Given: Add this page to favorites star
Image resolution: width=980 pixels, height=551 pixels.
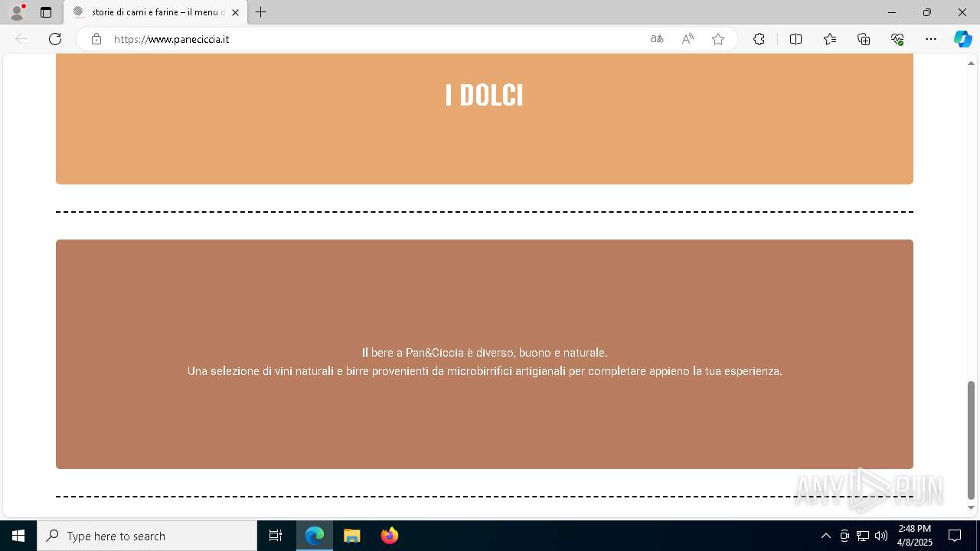Looking at the screenshot, I should [718, 39].
